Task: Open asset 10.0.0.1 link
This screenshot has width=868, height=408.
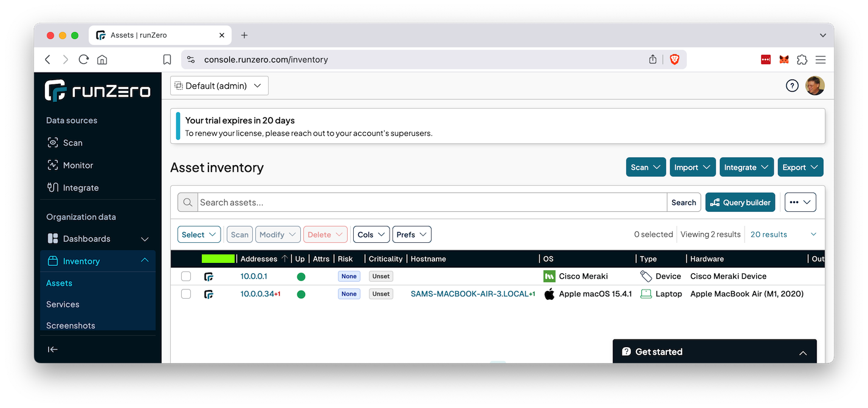Action: [x=254, y=276]
